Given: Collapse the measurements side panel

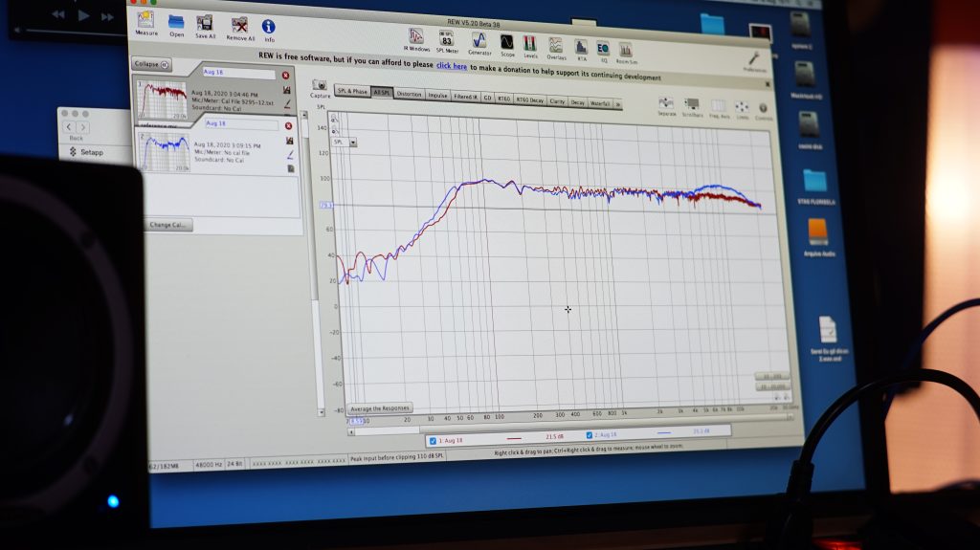Looking at the screenshot, I should (x=151, y=64).
